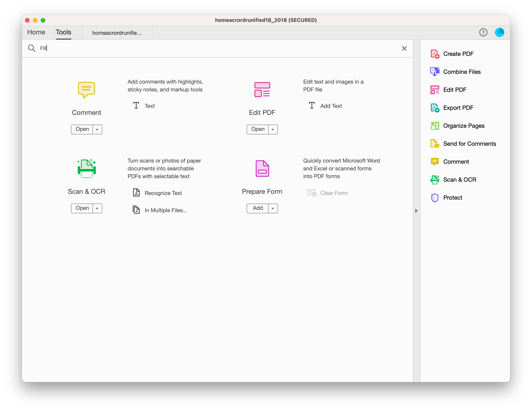Open the Help question mark icon
The width and height of the screenshot is (532, 411).
[483, 32]
